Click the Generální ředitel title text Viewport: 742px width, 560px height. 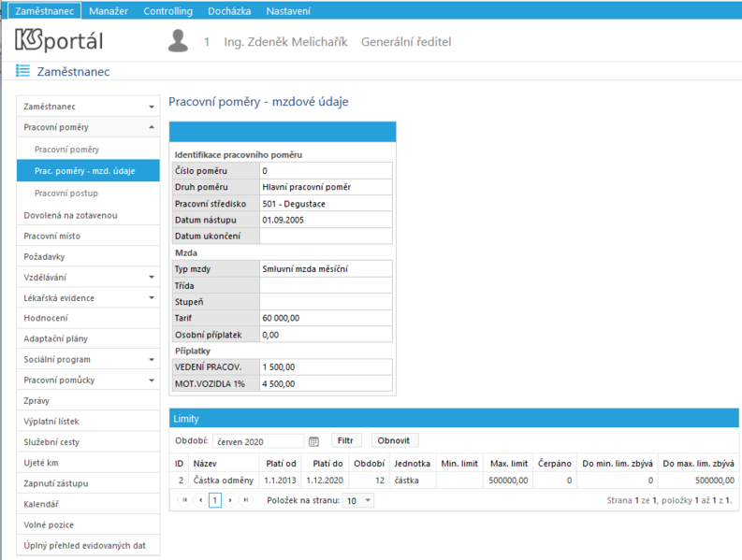406,42
